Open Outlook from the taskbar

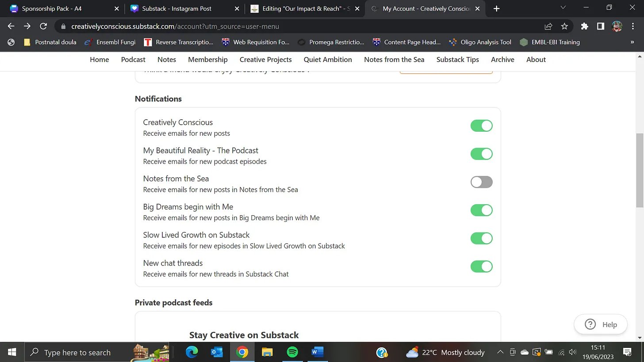point(217,352)
